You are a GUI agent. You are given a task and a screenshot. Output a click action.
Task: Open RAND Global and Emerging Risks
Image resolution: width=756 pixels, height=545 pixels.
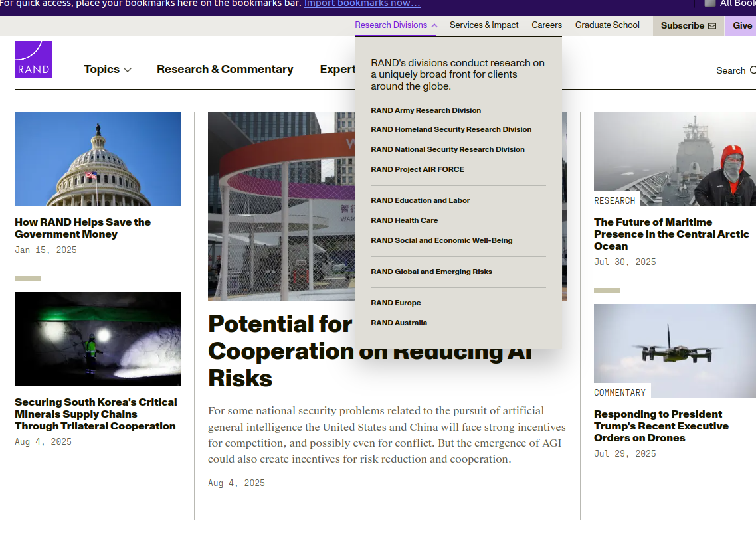432,272
